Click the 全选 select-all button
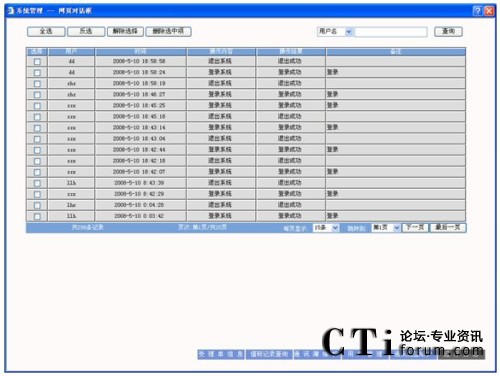Viewport: 500px width, 376px height. (x=46, y=31)
